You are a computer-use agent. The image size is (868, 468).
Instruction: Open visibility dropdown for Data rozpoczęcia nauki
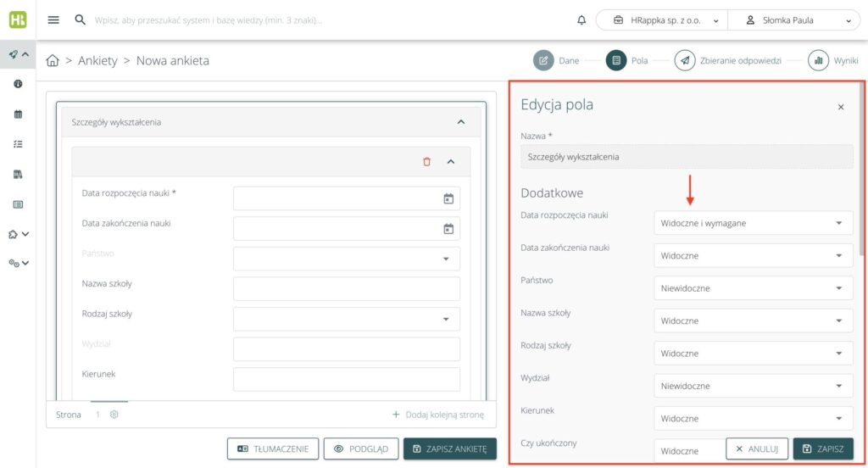(x=753, y=224)
